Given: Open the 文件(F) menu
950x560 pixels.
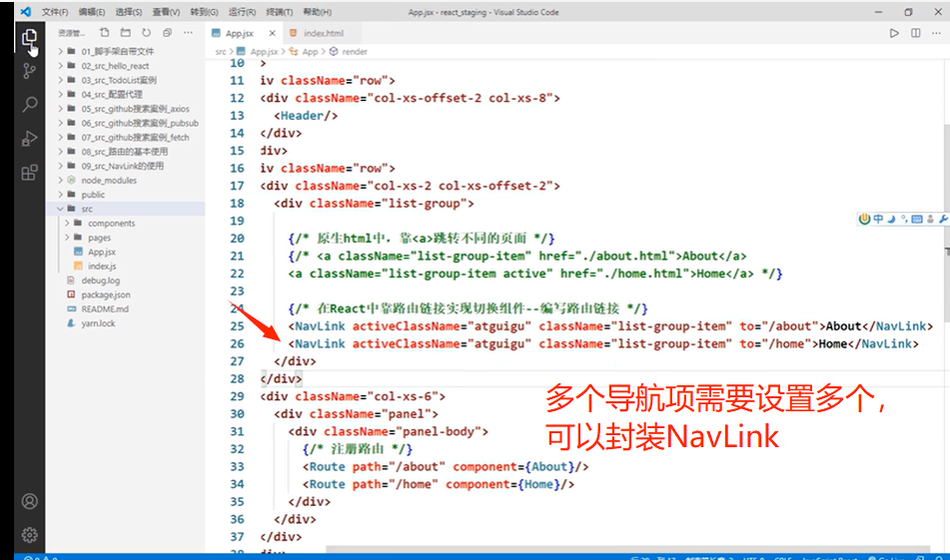Looking at the screenshot, I should click(x=55, y=12).
